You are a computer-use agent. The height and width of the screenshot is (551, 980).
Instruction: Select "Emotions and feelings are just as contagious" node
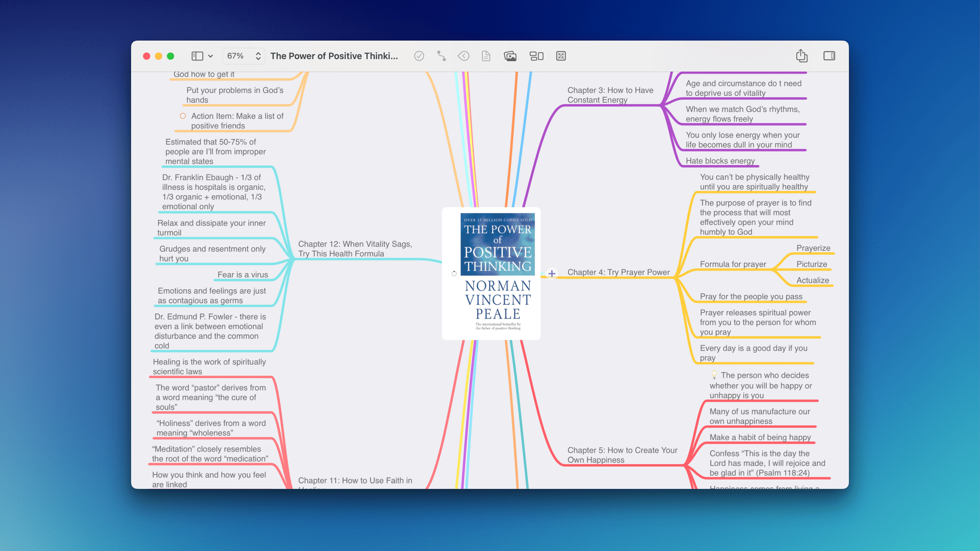[212, 296]
